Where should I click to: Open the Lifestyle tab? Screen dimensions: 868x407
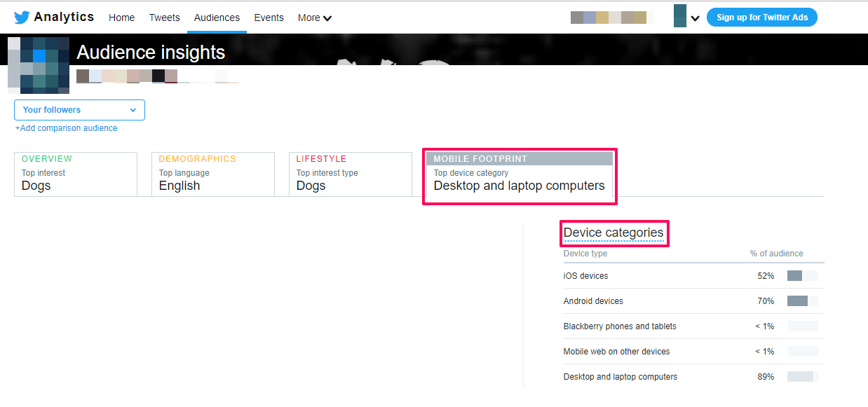coord(350,174)
